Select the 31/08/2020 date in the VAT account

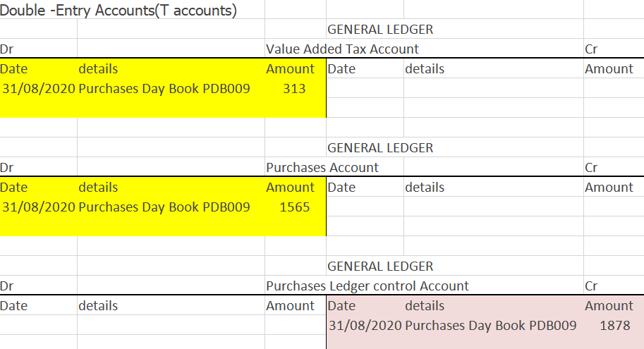pyautogui.click(x=39, y=89)
